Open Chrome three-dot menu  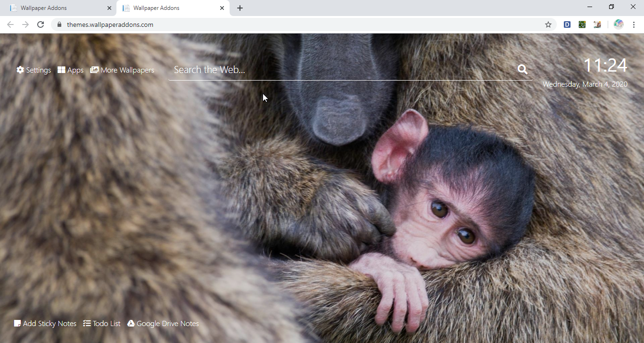click(634, 24)
